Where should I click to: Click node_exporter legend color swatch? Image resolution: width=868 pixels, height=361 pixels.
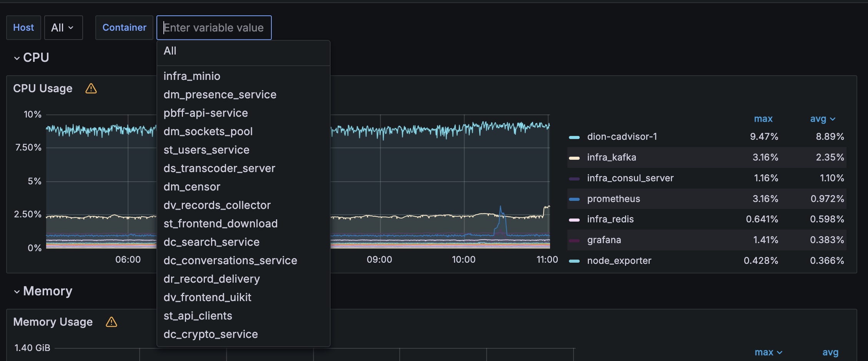[x=574, y=261]
